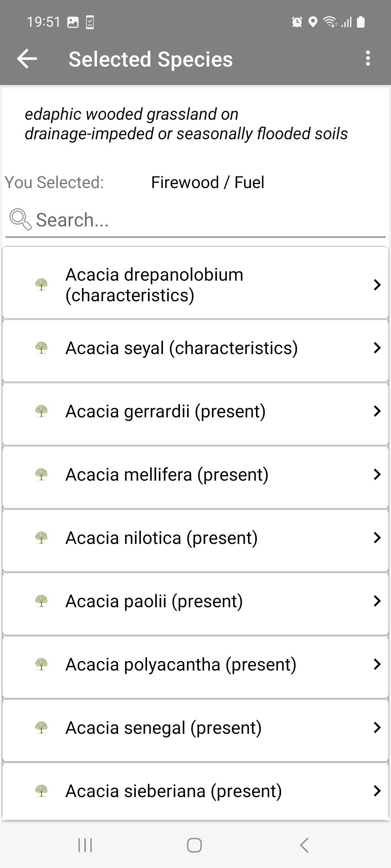
Task: Tap the tree icon beside Acacia drepanolobium
Action: 41,285
